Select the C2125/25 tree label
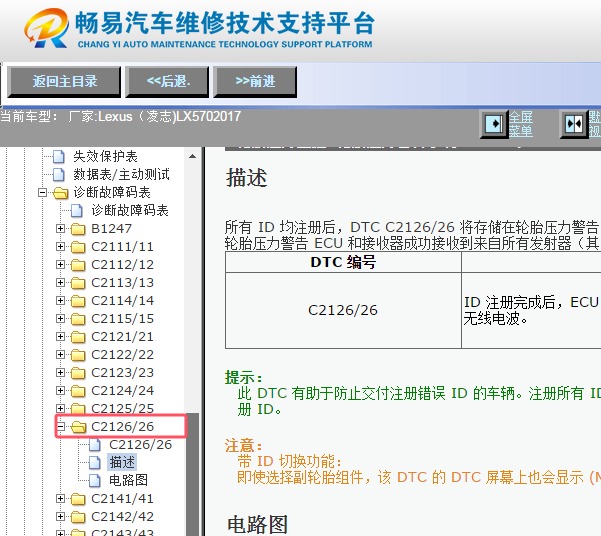Image resolution: width=601 pixels, height=536 pixels. pyautogui.click(x=122, y=408)
